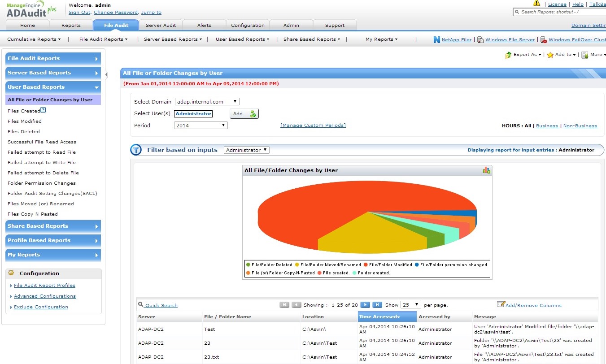Image resolution: width=606 pixels, height=364 pixels.
Task: Open the Period dropdown showing 2014
Action: 201,126
